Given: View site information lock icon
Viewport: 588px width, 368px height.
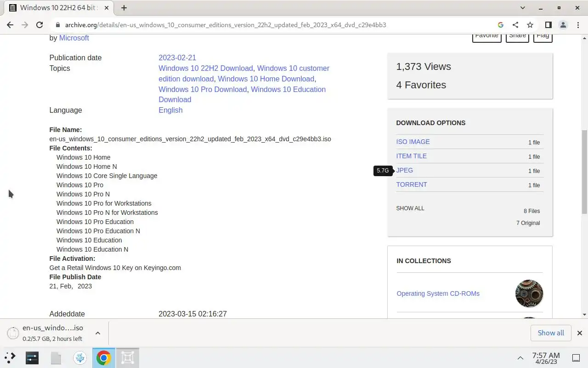Looking at the screenshot, I should tap(57, 25).
